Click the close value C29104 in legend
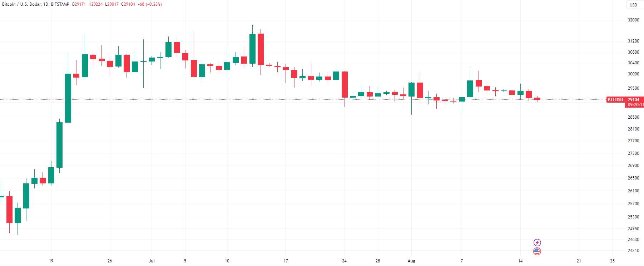This screenshot has width=644, height=266. coord(128,4)
